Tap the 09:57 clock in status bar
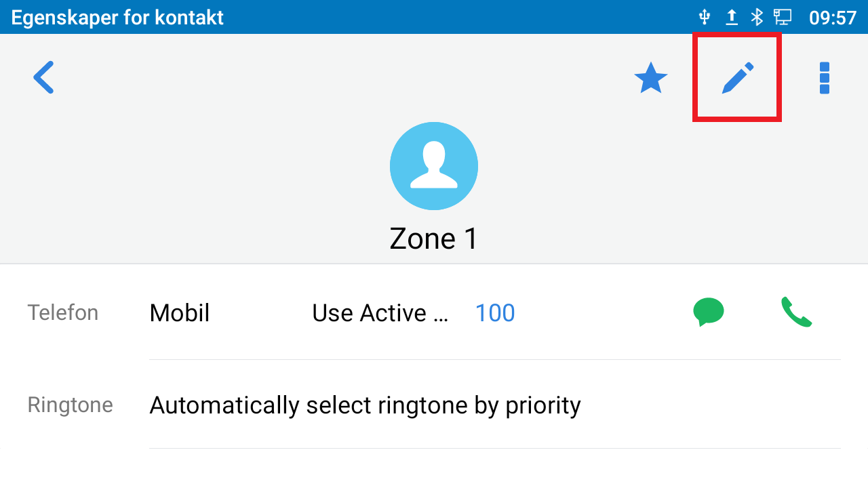This screenshot has height=488, width=868. point(833,17)
